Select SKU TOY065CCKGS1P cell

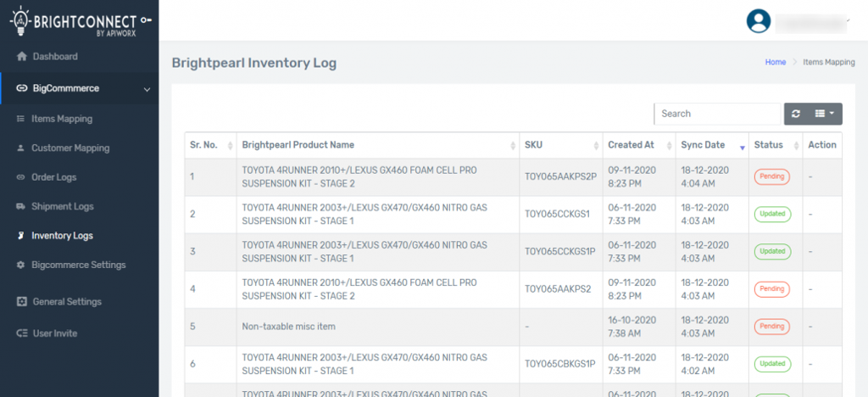(x=561, y=252)
